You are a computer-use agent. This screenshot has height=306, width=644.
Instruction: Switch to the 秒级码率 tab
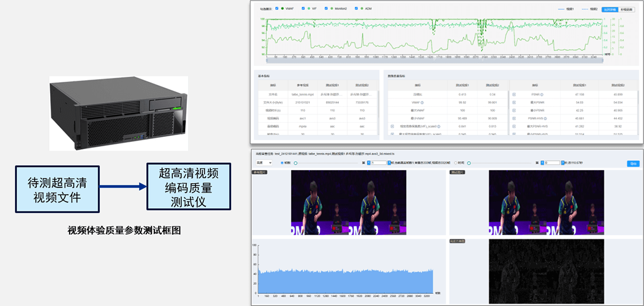(x=627, y=9)
